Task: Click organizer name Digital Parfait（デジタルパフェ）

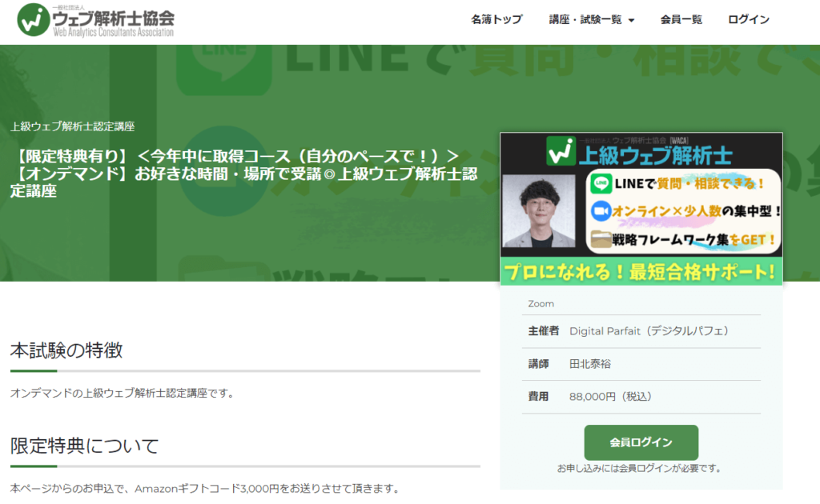Action: pos(649,331)
